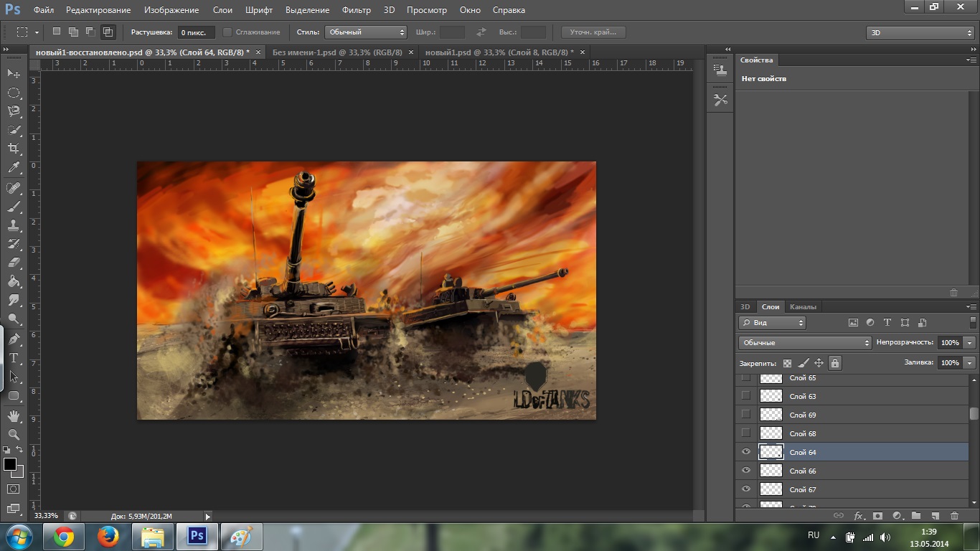Select the Quick Selection tool

14,130
